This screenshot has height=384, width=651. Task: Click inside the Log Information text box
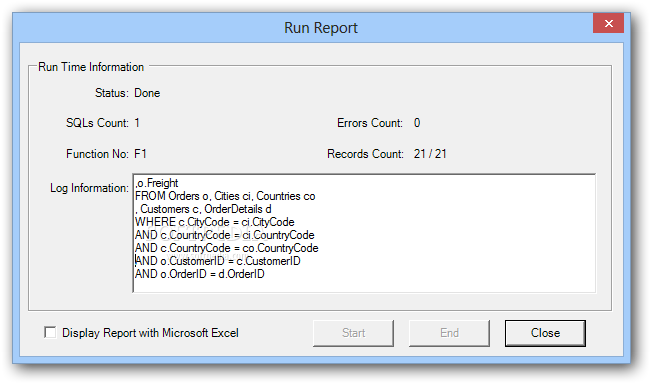click(364, 233)
